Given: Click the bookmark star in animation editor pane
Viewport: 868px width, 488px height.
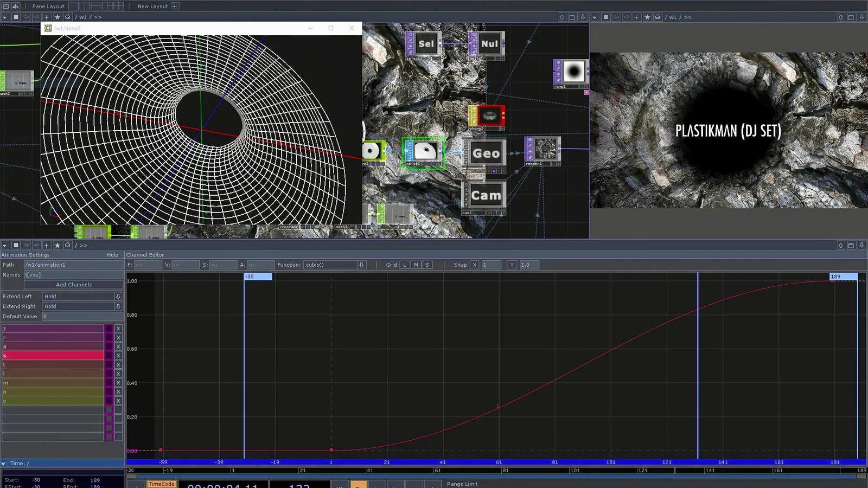Looking at the screenshot, I should [57, 245].
